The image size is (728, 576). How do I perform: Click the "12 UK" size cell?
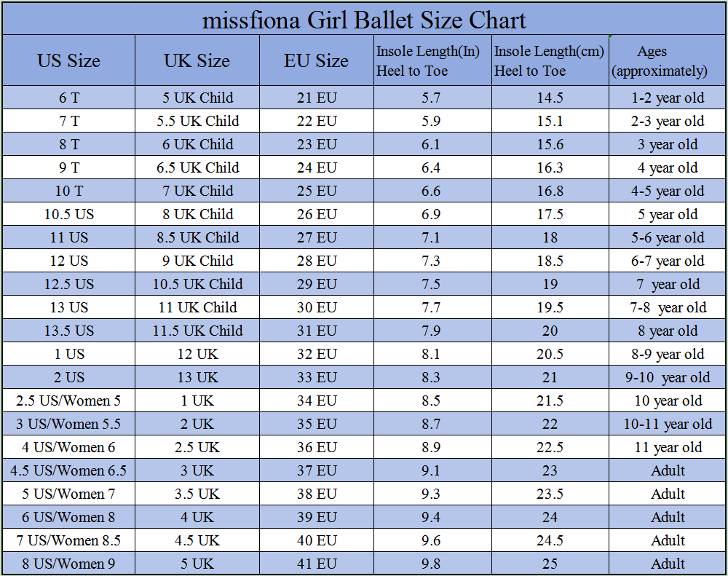[x=197, y=355]
